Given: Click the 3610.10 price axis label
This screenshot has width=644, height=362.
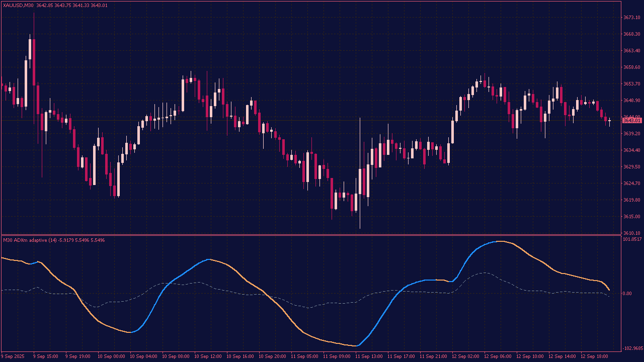Looking at the screenshot, I should 631,233.
